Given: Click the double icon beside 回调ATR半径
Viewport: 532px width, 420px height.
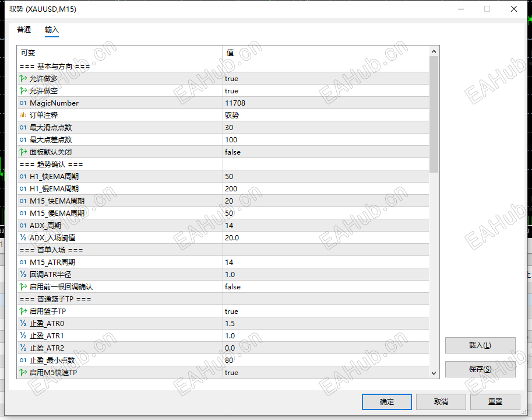Looking at the screenshot, I should click(x=23, y=274).
